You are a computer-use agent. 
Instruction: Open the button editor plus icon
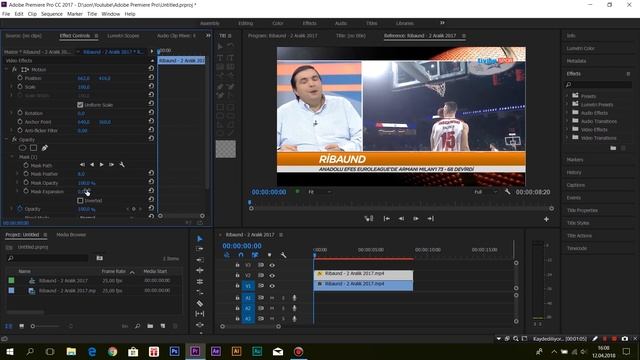[x=546, y=219]
